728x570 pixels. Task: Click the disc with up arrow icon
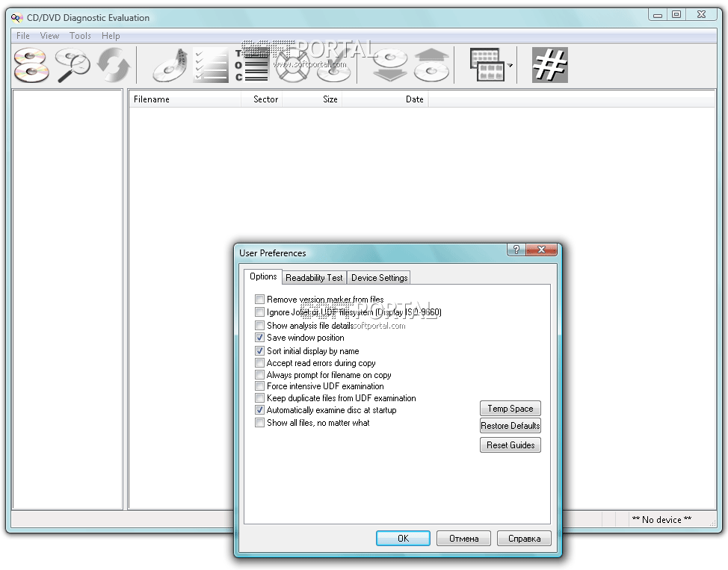[432, 65]
